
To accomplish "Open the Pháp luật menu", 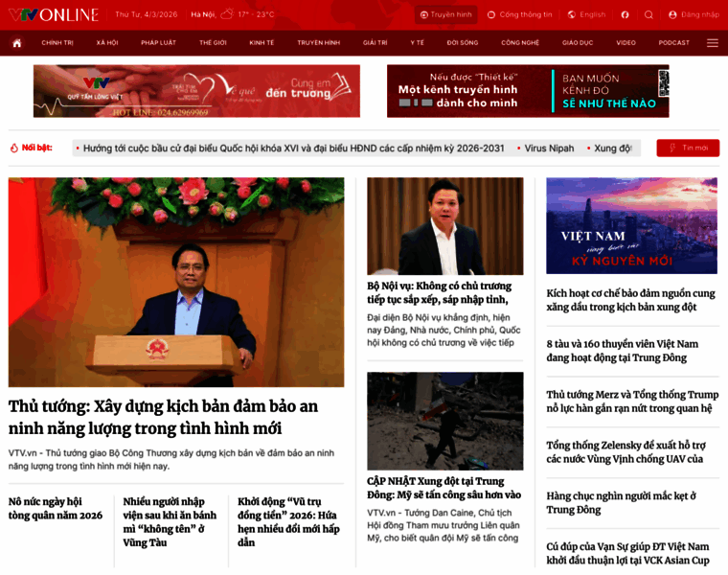I will (x=158, y=43).
